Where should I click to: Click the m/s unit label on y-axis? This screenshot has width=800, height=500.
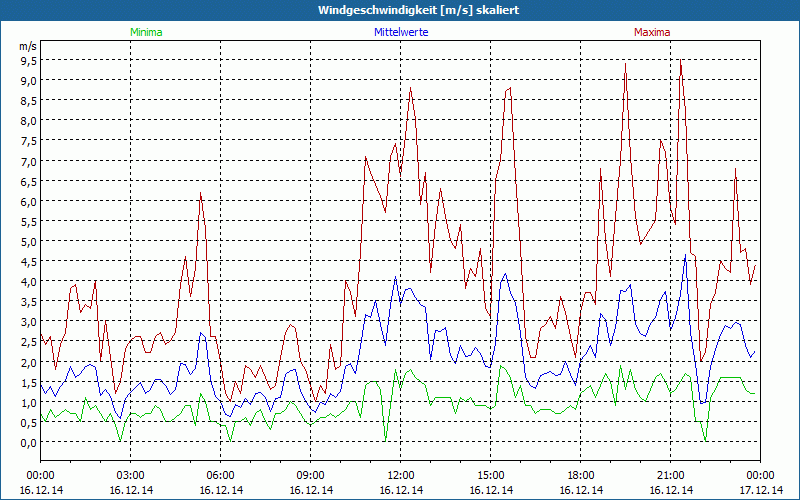[x=28, y=46]
